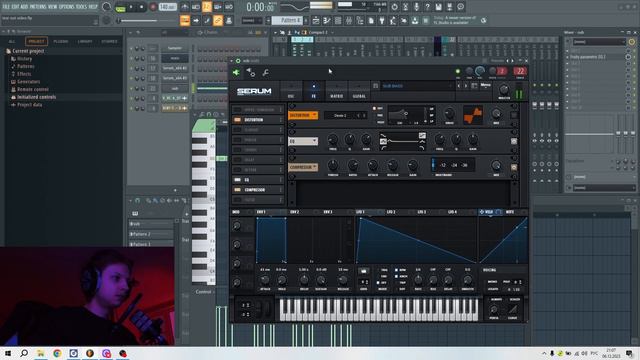Image resolution: width=640 pixels, height=360 pixels.
Task: Click the save floppy icon in the top toolbar
Action: (438, 7)
